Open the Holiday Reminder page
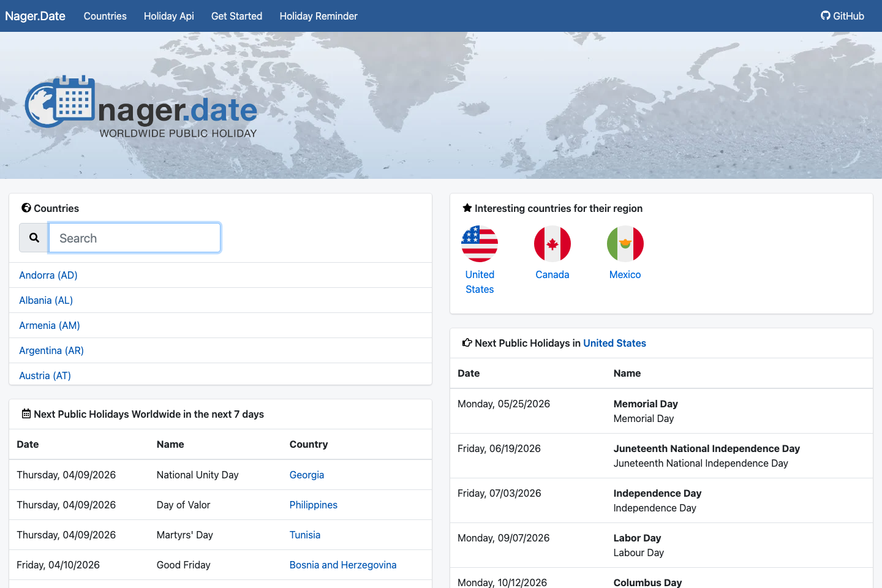Viewport: 882px width, 588px height. [318, 16]
